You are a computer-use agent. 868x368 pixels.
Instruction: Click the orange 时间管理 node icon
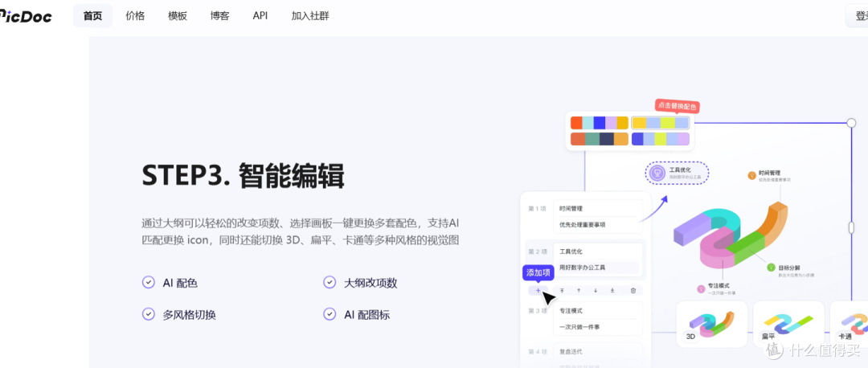751,175
